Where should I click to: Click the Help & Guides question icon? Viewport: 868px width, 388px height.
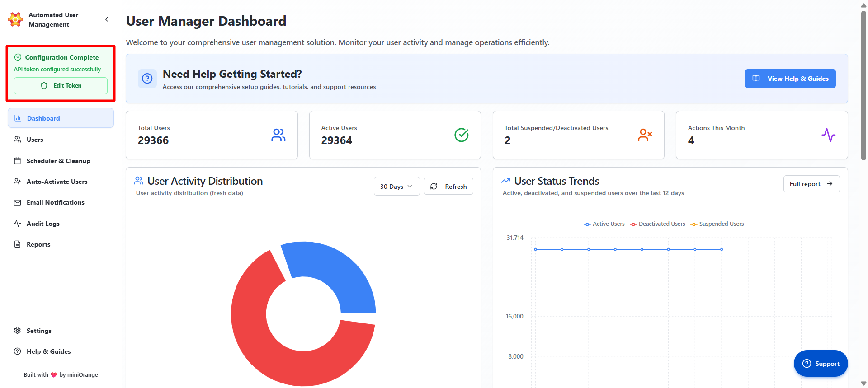tap(18, 351)
